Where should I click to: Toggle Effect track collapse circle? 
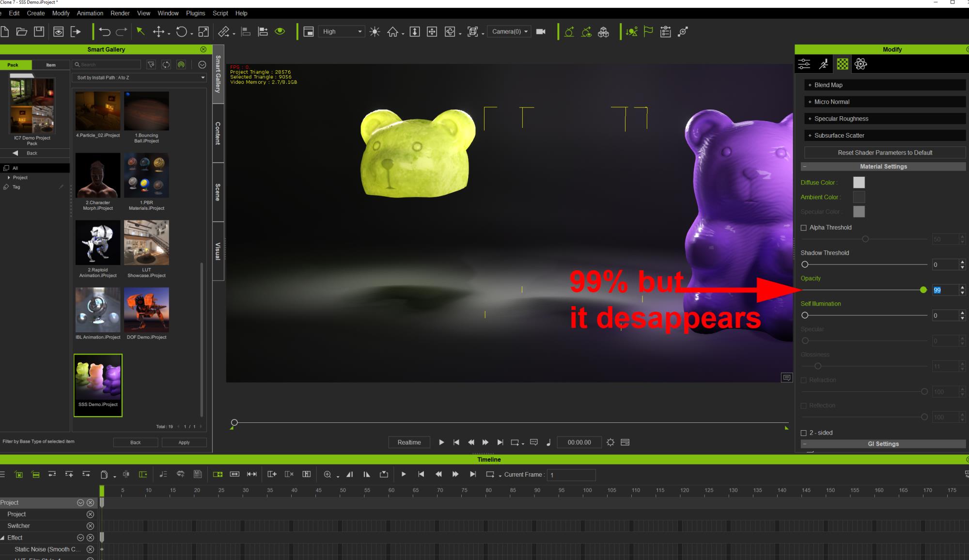(x=80, y=538)
